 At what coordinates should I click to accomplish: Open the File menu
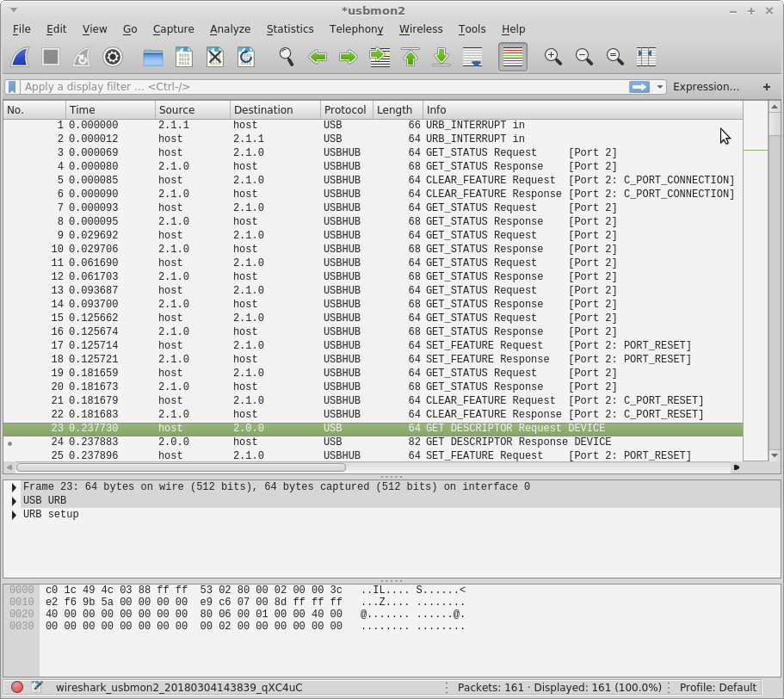pyautogui.click(x=22, y=29)
